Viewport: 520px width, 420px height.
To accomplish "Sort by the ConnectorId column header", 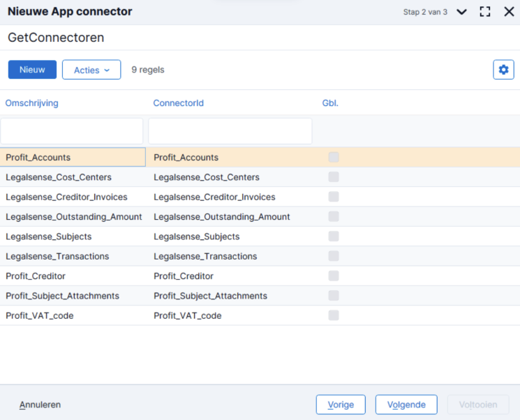I will click(x=179, y=103).
